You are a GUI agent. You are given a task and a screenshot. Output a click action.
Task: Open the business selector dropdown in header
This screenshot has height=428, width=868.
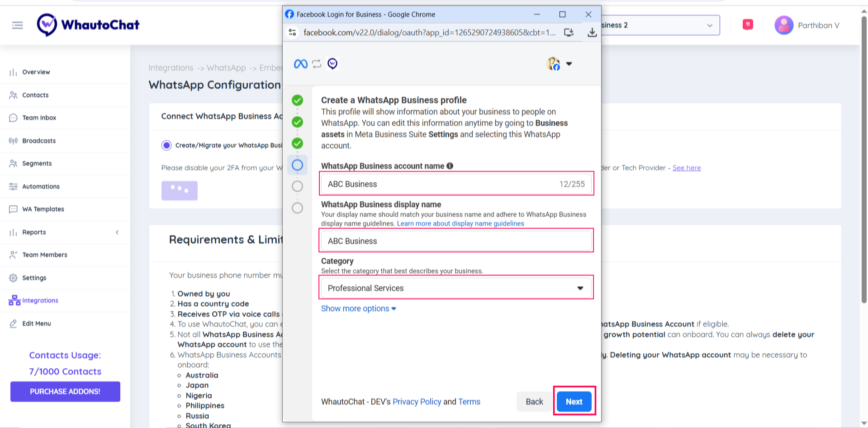click(660, 25)
